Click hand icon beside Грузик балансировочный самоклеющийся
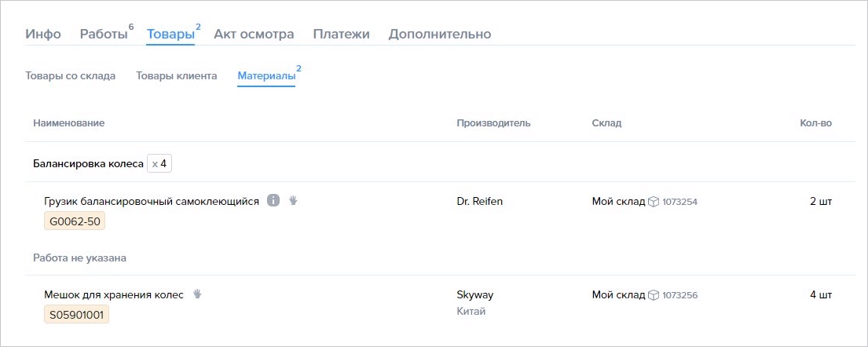Screen dimensions: 868x347 tap(294, 201)
